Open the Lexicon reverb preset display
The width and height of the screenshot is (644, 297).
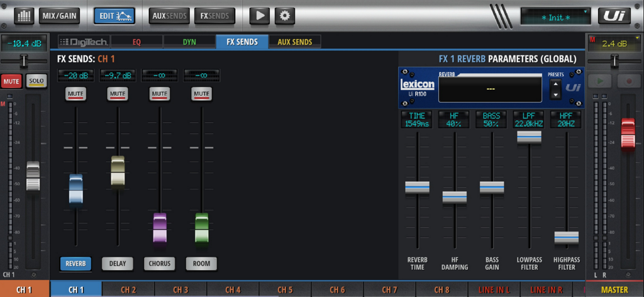coord(490,89)
